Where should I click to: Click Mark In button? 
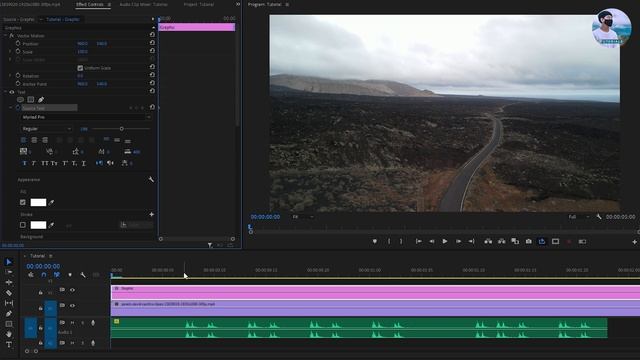389,242
